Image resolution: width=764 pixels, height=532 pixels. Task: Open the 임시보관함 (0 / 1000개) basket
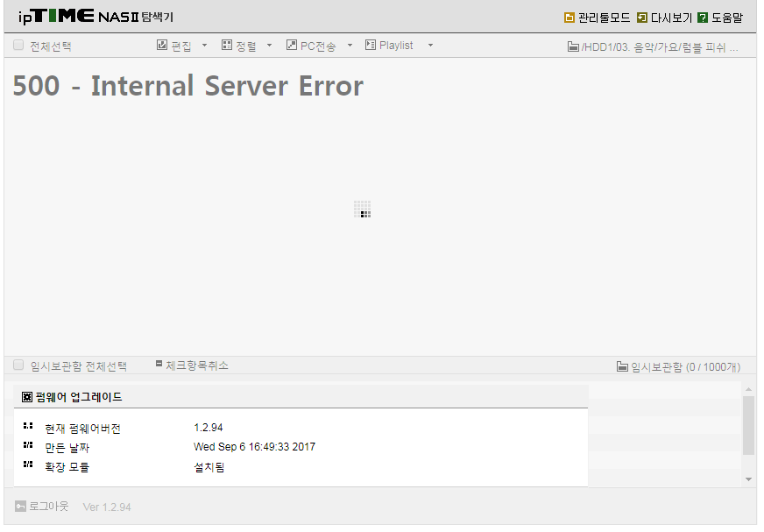click(x=685, y=366)
